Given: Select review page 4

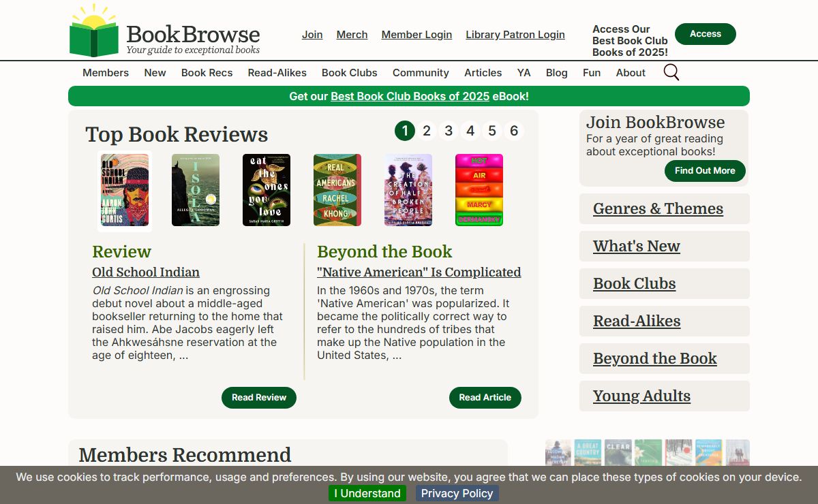Looking at the screenshot, I should click(470, 131).
